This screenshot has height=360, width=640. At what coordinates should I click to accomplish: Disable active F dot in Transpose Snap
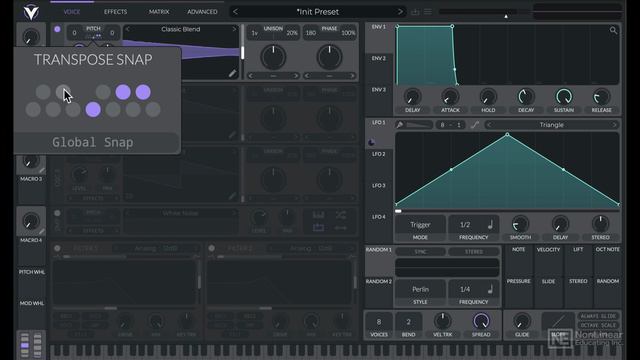[93, 109]
